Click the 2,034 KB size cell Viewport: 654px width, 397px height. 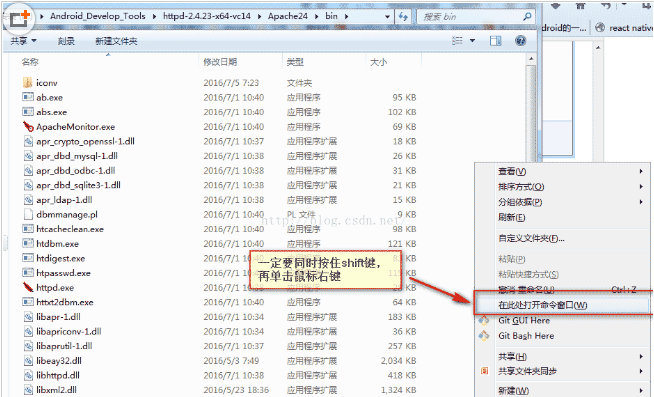pyautogui.click(x=399, y=361)
